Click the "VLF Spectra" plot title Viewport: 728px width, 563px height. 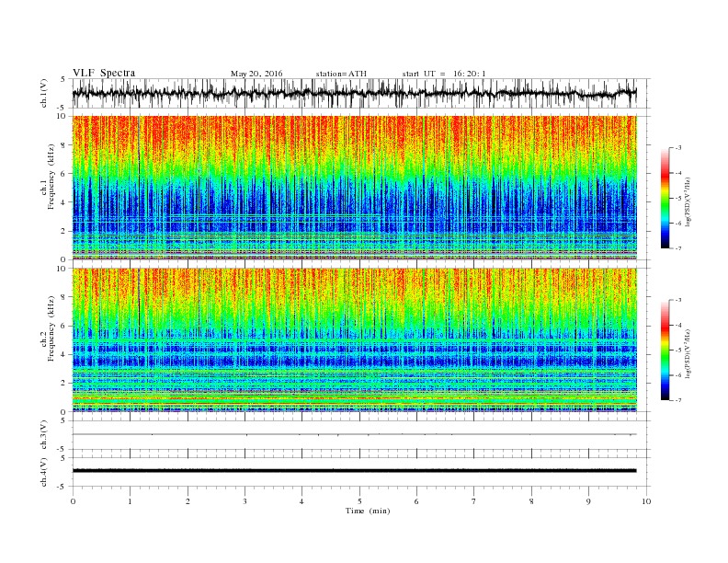click(x=104, y=73)
